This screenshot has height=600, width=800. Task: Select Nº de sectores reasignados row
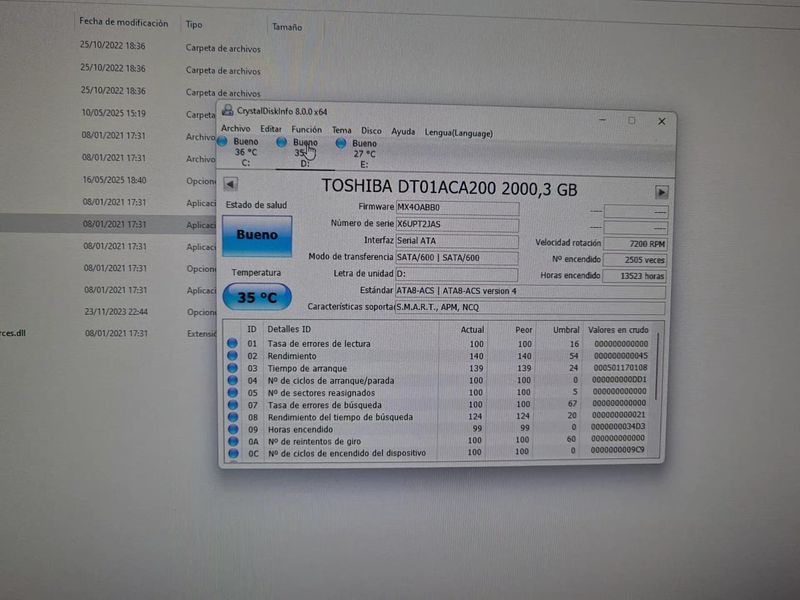(x=439, y=392)
